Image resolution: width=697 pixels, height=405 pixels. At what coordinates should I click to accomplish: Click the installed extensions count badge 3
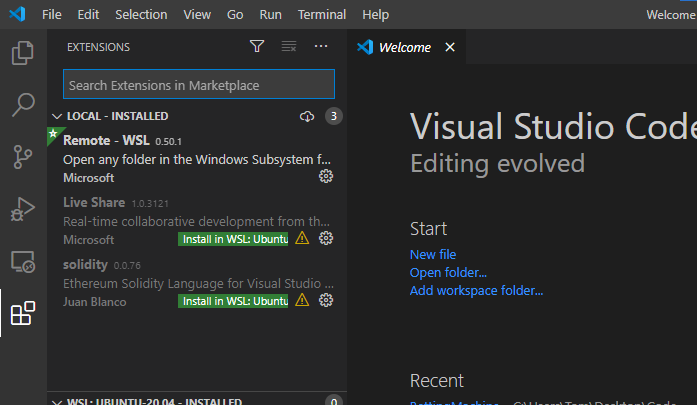(333, 116)
